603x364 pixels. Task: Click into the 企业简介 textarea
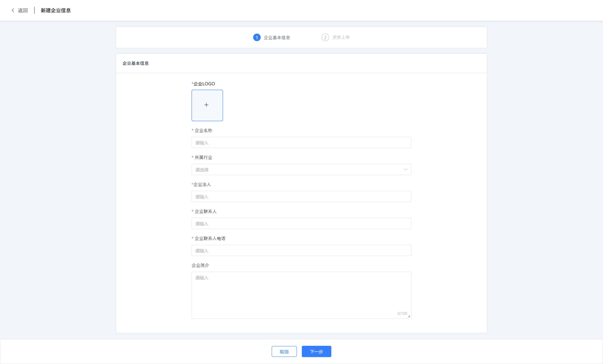point(301,295)
